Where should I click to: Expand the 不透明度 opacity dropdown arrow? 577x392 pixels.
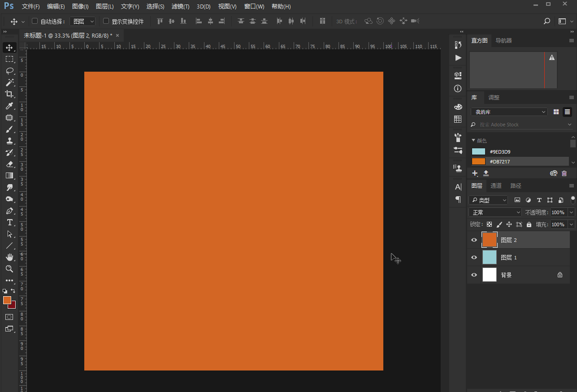[571, 212]
